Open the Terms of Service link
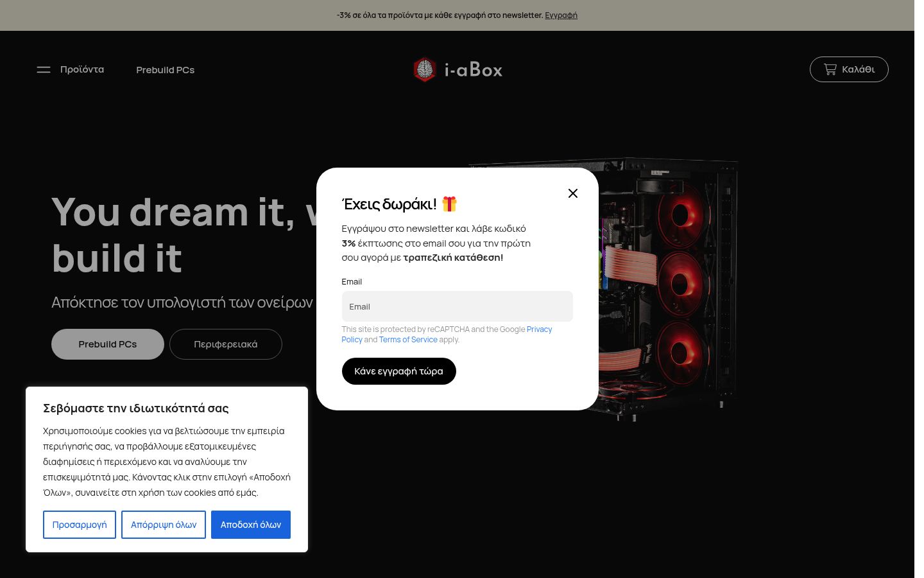924x578 pixels. (x=408, y=340)
